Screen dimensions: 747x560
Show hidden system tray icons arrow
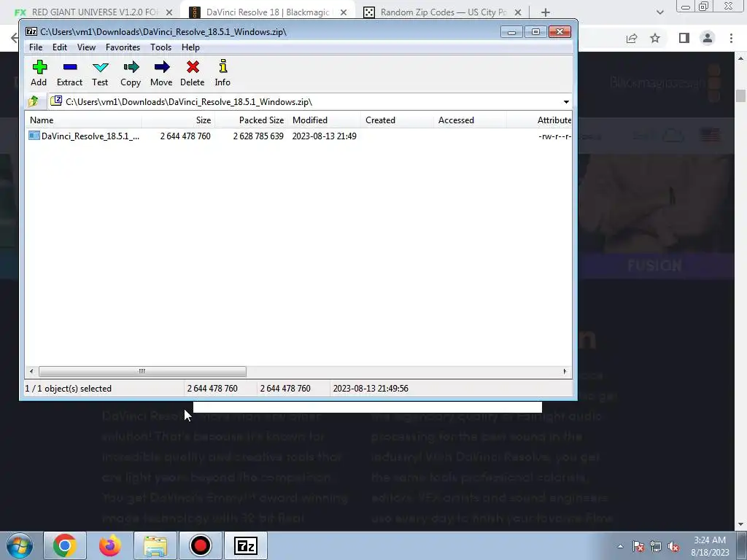620,546
